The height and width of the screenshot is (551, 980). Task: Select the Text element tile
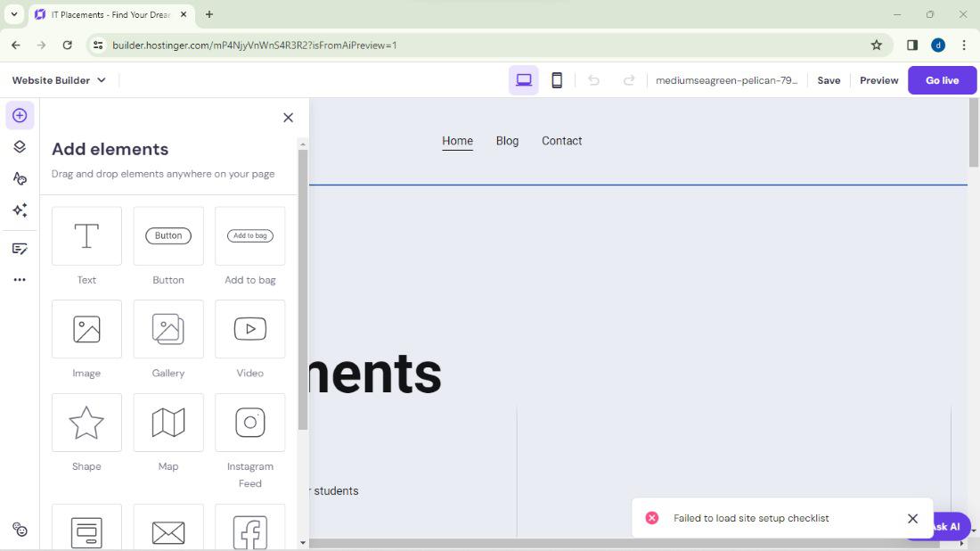pos(87,235)
